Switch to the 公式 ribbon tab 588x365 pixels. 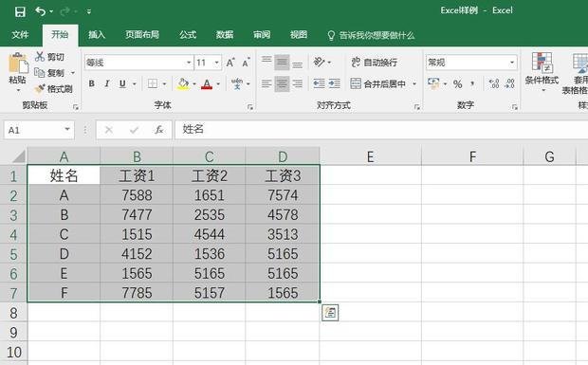[x=188, y=35]
